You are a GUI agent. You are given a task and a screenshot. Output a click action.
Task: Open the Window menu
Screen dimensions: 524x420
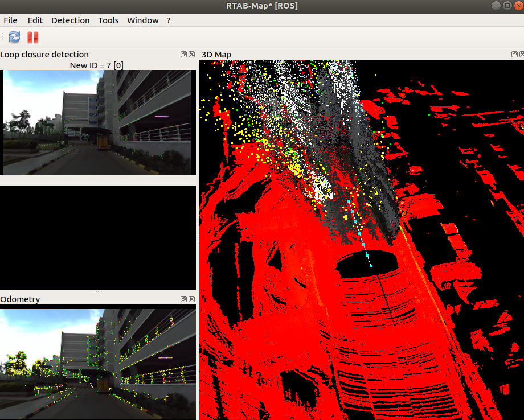[142, 20]
